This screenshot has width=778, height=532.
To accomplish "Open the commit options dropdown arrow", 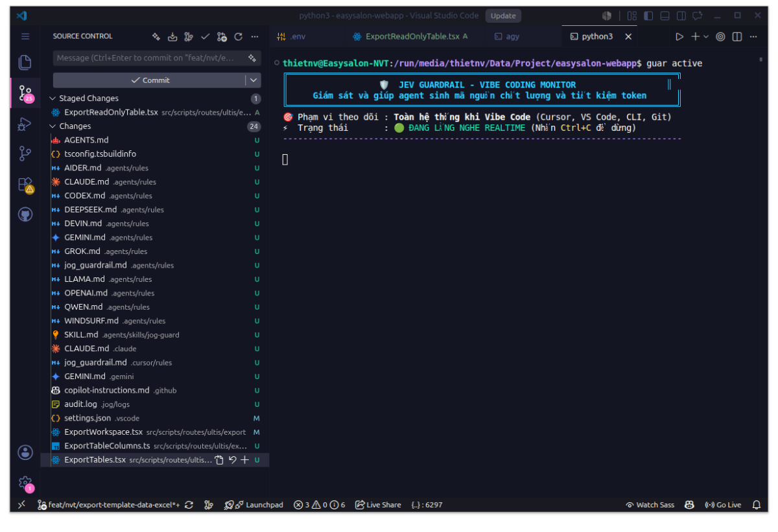I will click(x=253, y=80).
